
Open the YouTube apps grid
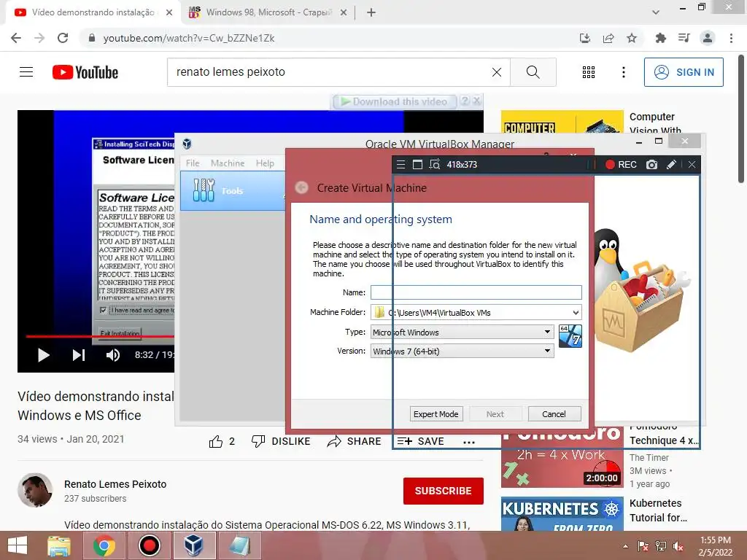pyautogui.click(x=589, y=72)
